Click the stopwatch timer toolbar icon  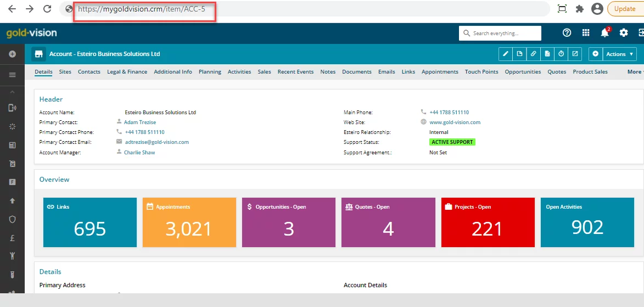pyautogui.click(x=561, y=54)
